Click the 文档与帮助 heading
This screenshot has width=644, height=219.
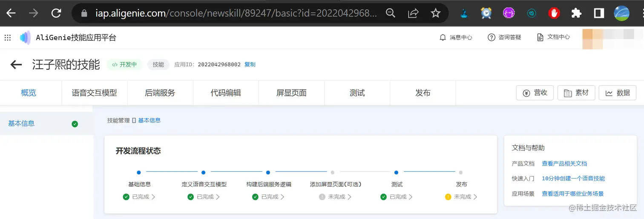528,148
